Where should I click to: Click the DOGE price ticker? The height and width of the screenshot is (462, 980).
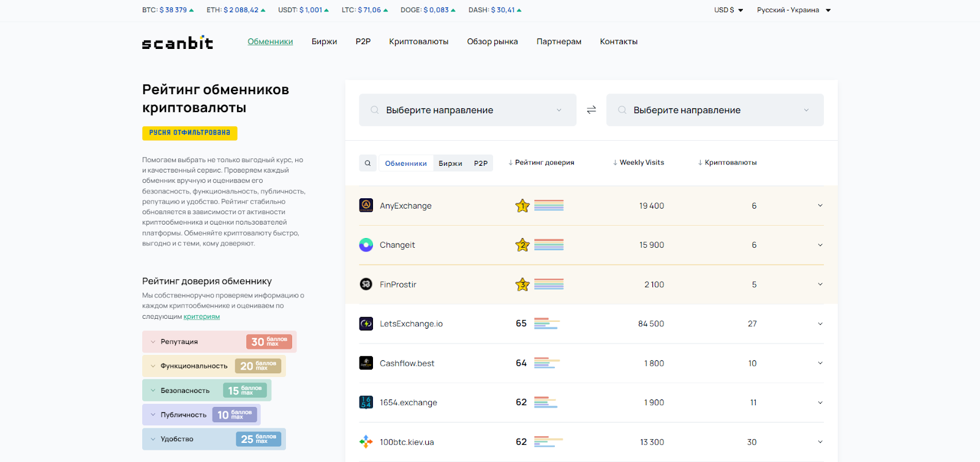point(428,10)
